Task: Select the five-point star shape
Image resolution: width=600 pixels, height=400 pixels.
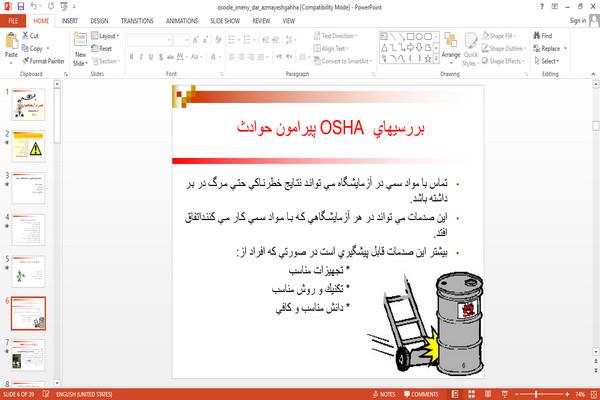Action: (428, 59)
